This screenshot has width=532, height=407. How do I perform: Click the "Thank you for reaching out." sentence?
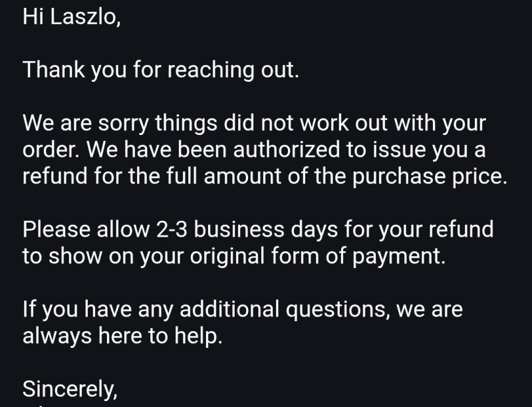click(161, 70)
